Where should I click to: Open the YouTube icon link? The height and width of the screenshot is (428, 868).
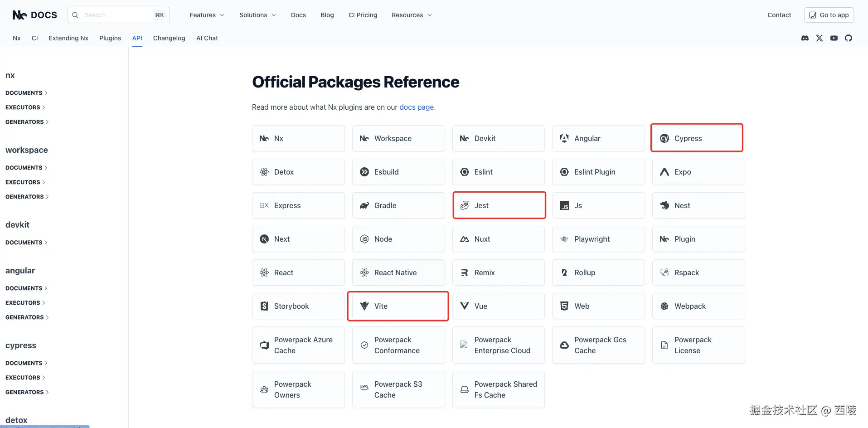(x=834, y=38)
